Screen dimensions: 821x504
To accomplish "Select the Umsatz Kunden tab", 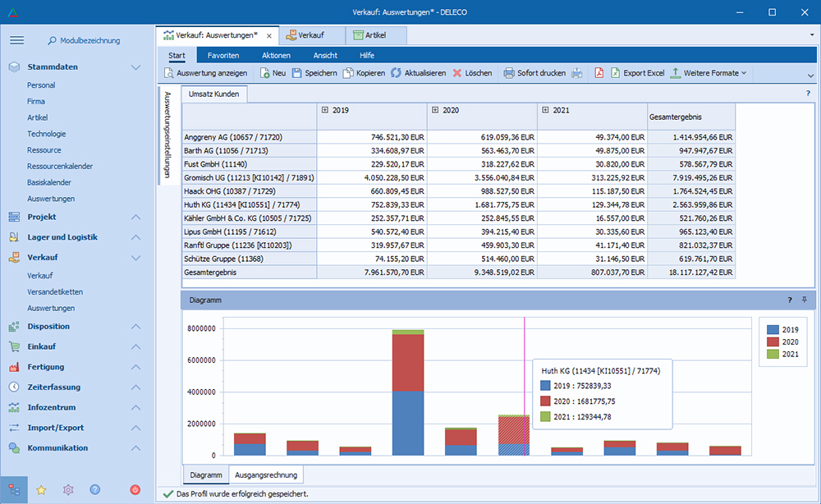I will click(213, 94).
